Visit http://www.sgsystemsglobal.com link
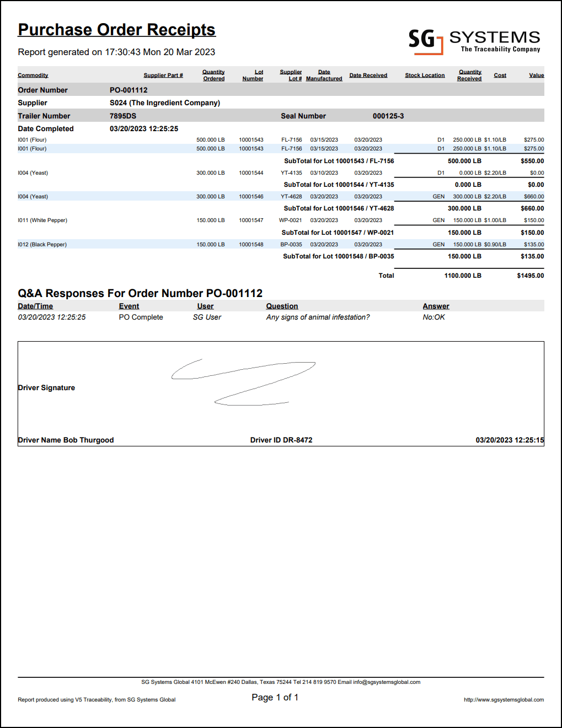This screenshot has height=728, width=562. (x=504, y=699)
